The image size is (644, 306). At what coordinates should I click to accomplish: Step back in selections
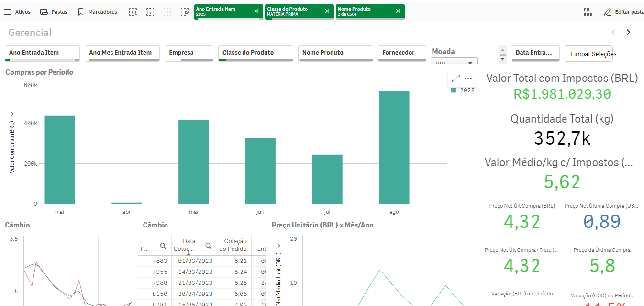click(150, 12)
